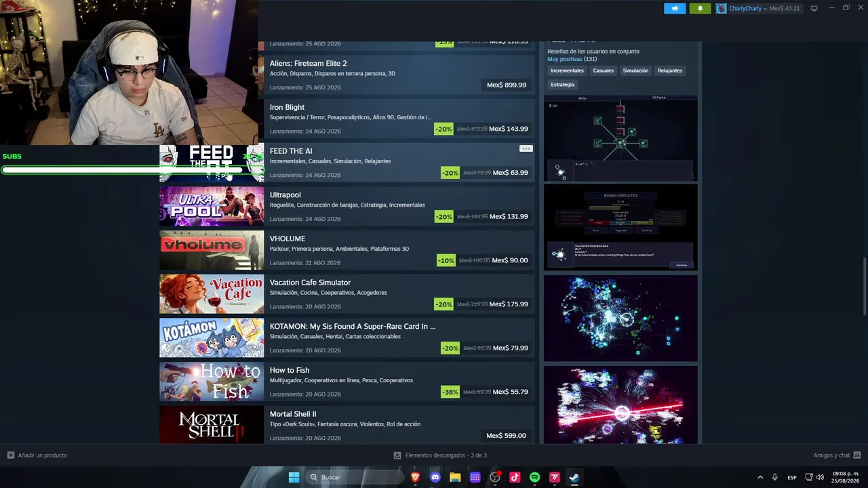Viewport: 868px width, 488px height.
Task: Click the Simulación tag in preview panel
Action: tap(635, 70)
